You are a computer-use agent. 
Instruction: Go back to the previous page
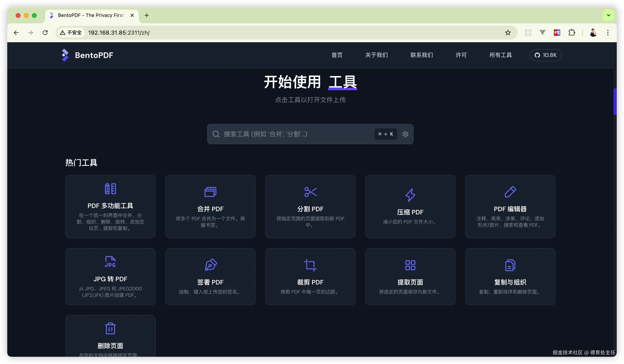point(16,33)
